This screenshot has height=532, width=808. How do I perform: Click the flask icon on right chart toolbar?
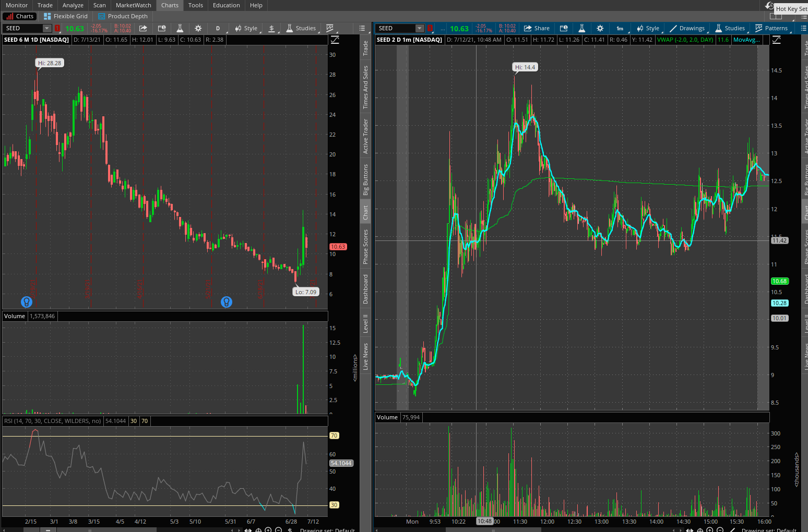pyautogui.click(x=581, y=28)
